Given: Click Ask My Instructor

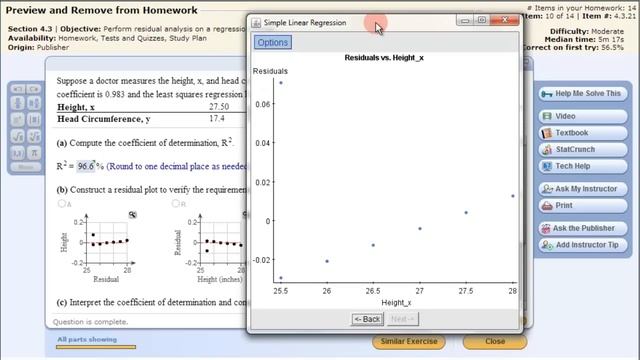Looking at the screenshot, I should coord(583,189).
